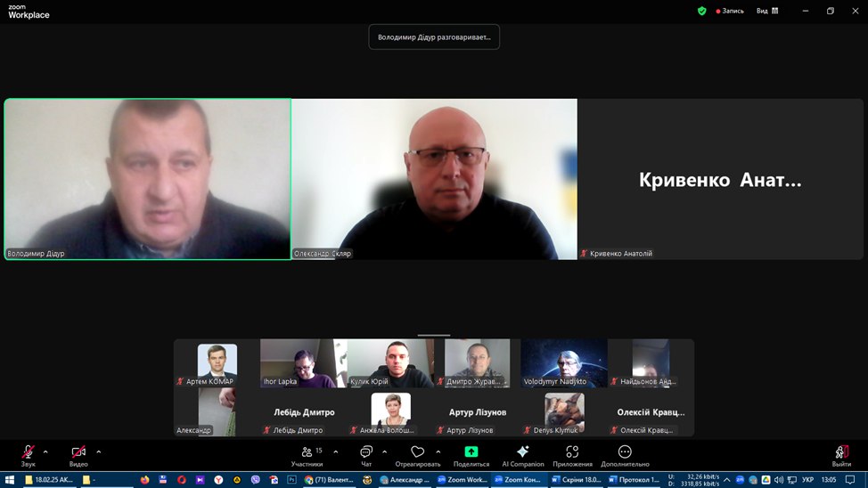Select Олександр Скляр video tile
Image resolution: width=868 pixels, height=488 pixels.
[x=435, y=179]
